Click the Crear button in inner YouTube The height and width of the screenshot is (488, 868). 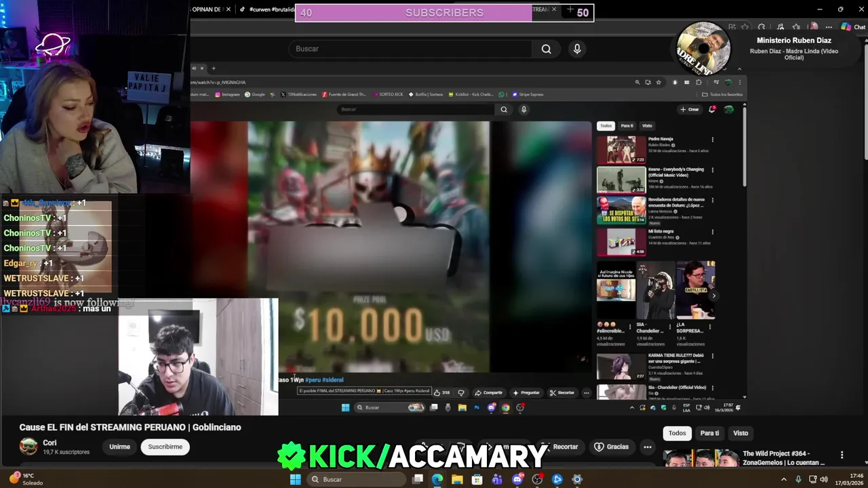click(689, 109)
